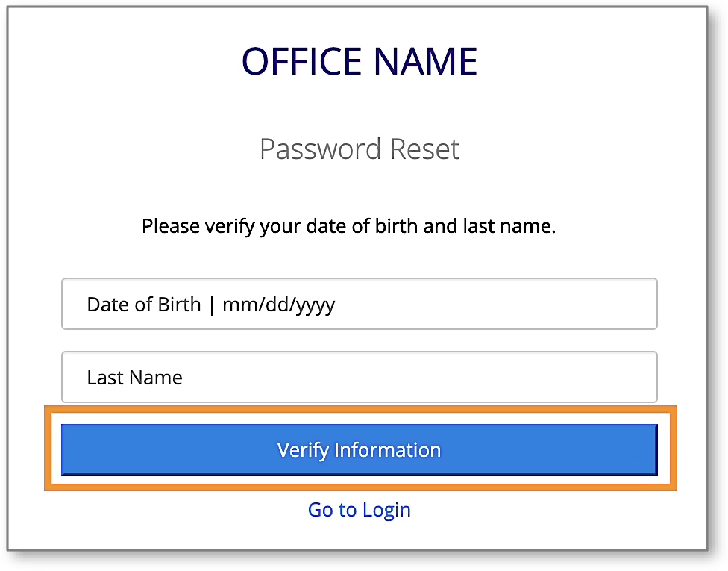This screenshot has width=728, height=571.
Task: Open the login page link below Verify
Action: tap(359, 510)
